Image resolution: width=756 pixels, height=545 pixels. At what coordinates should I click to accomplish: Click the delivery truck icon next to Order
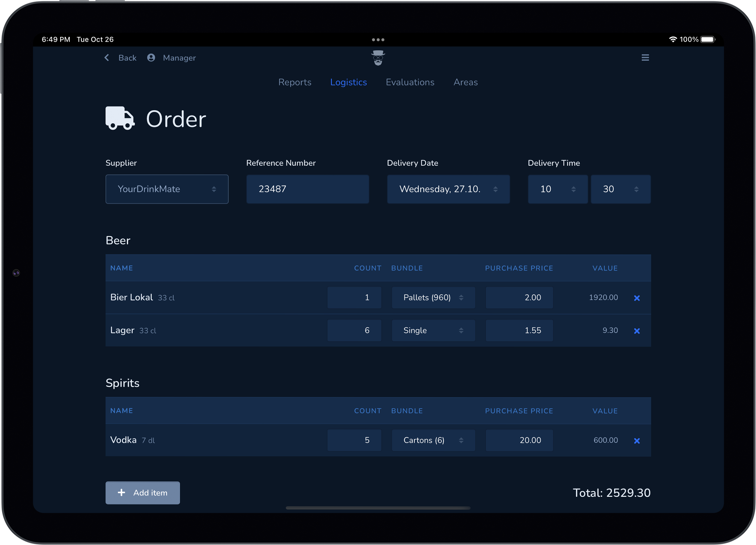tap(120, 118)
